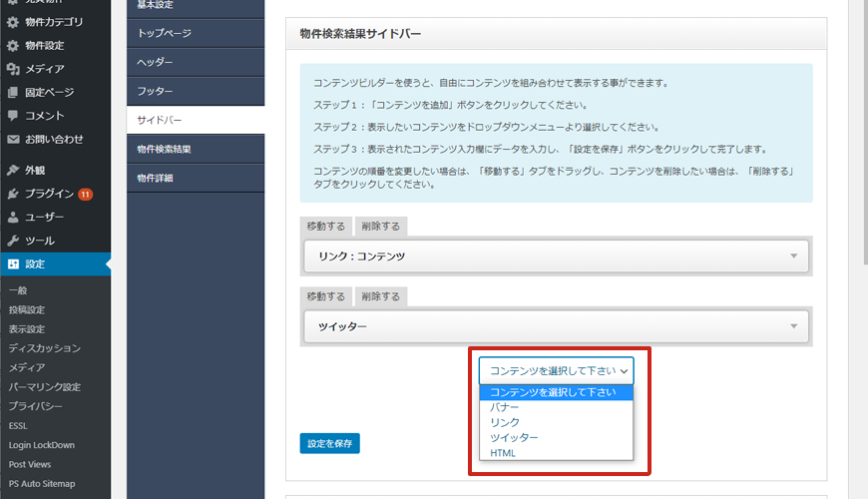868x499 pixels.
Task: Click 削除する tab above ツイッター block
Action: click(380, 296)
